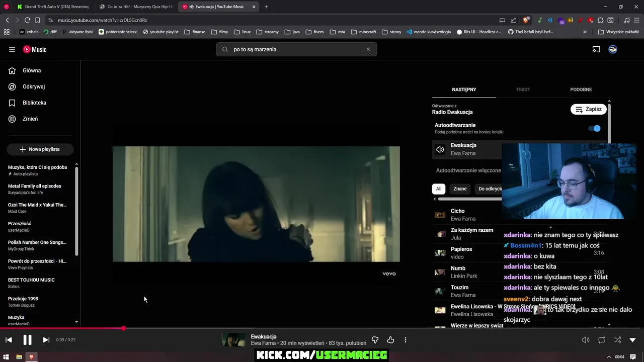The image size is (644, 362).
Task: Open the minecraft bookmarks folder
Action: tap(363, 32)
